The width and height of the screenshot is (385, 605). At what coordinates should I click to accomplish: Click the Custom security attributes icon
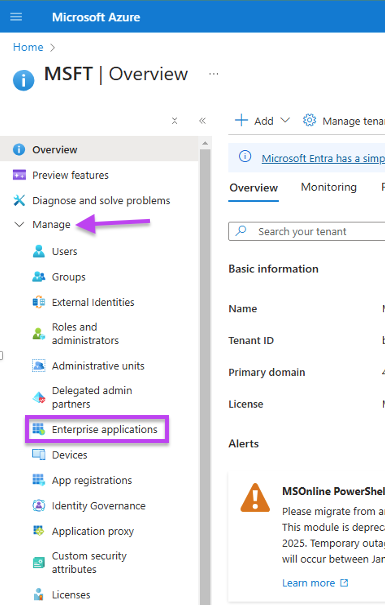(x=39, y=563)
